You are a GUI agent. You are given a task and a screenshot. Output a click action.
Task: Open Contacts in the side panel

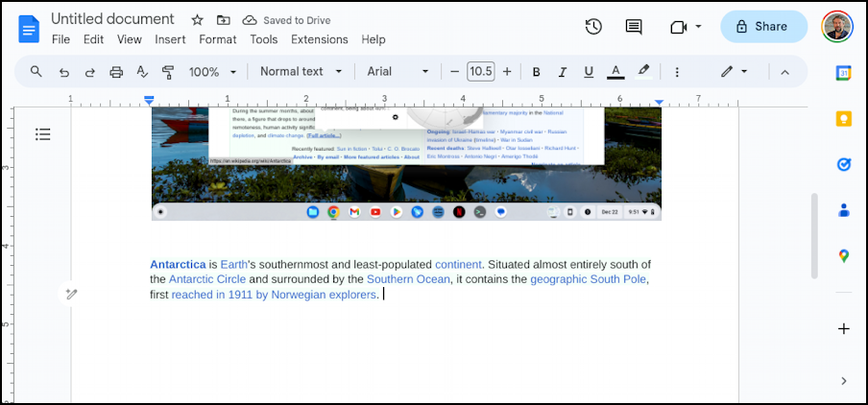click(843, 210)
